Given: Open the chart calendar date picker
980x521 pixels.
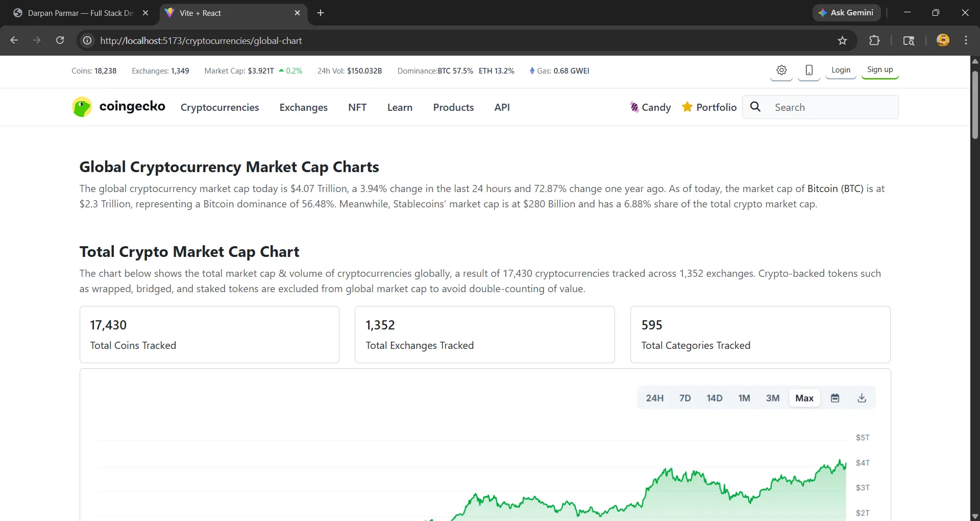Looking at the screenshot, I should 835,398.
